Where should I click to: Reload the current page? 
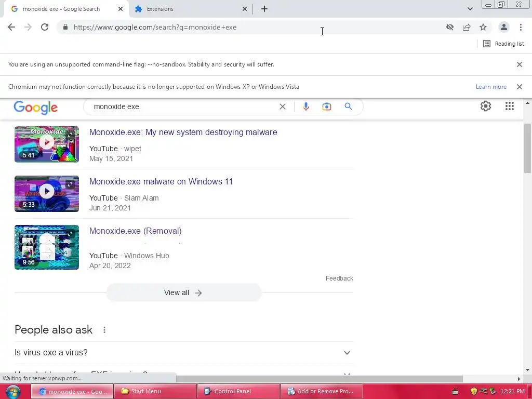(45, 27)
